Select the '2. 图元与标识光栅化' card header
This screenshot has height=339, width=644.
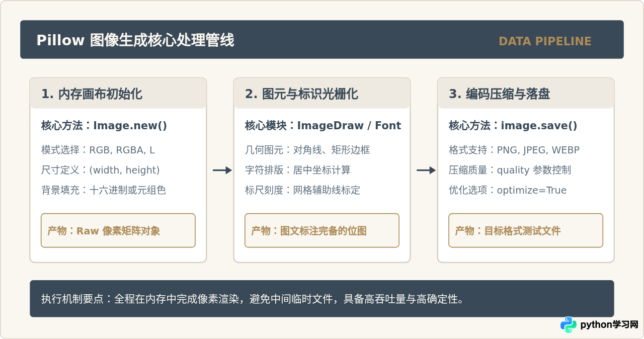click(322, 94)
